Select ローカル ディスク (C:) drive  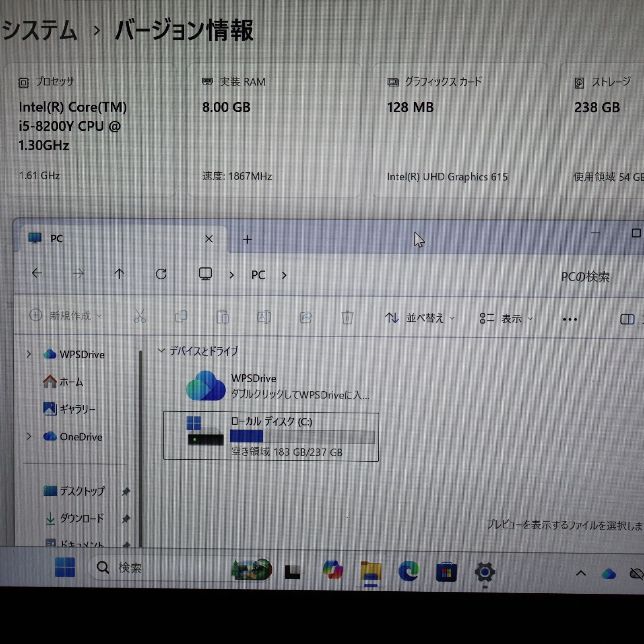(x=271, y=436)
